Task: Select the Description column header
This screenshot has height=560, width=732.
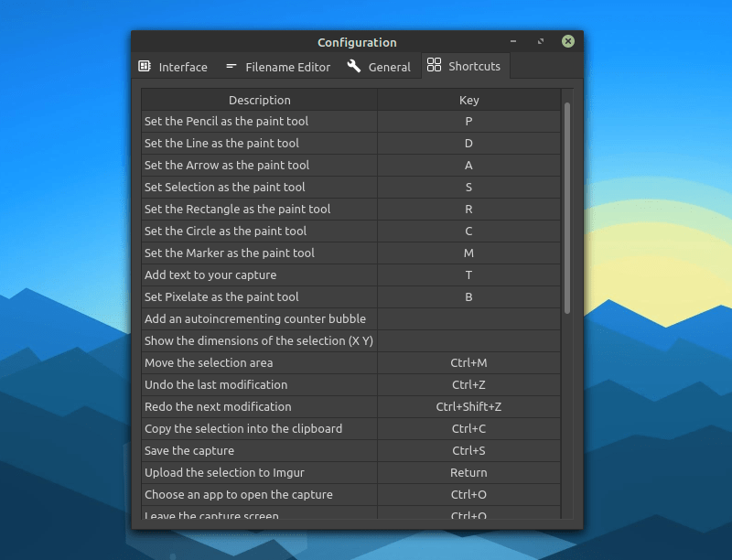Action: (x=259, y=100)
